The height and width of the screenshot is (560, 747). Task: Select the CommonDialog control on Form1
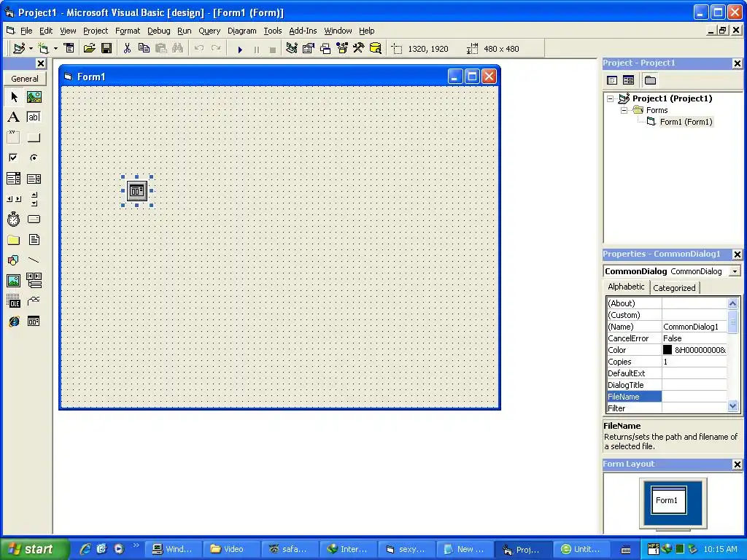coord(137,191)
